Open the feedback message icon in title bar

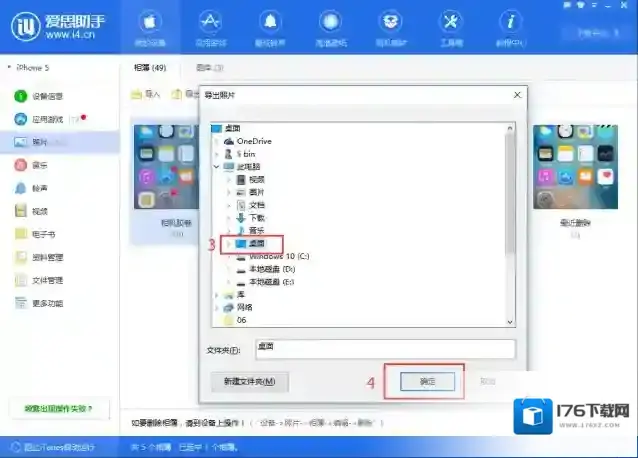point(567,5)
